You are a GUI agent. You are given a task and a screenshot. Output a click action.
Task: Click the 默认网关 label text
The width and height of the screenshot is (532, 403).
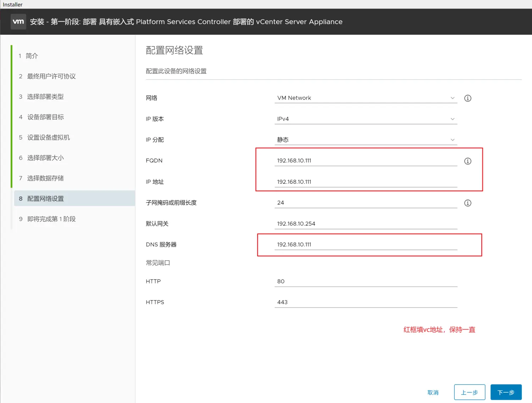click(157, 223)
